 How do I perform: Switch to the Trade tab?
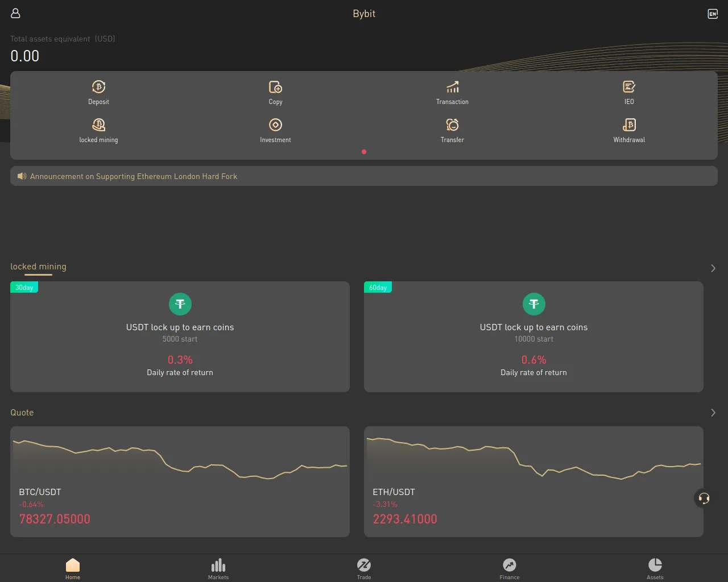pos(364,568)
